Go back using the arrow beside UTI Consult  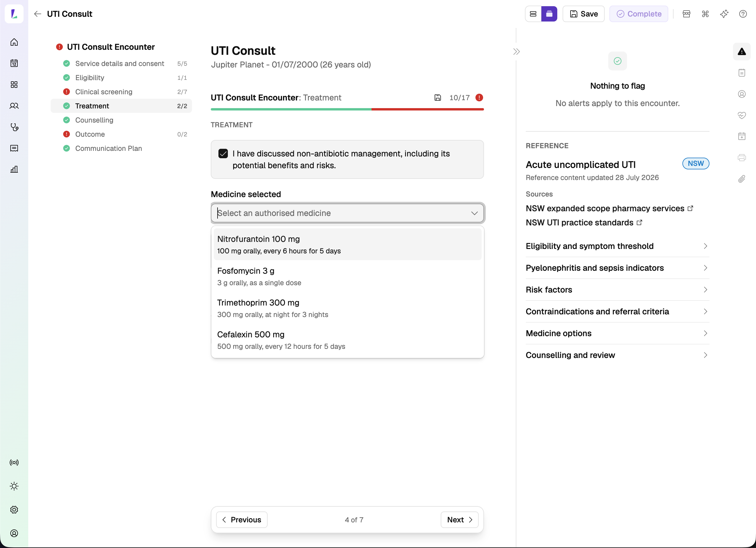(x=38, y=14)
